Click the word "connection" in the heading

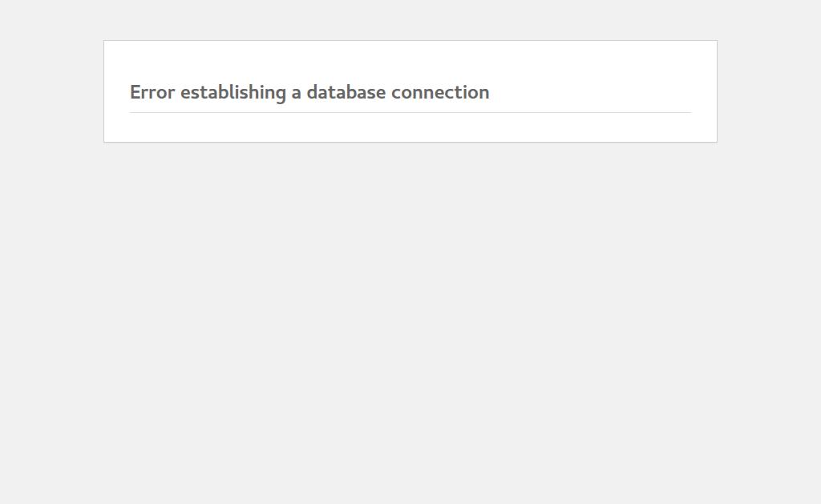(x=439, y=92)
